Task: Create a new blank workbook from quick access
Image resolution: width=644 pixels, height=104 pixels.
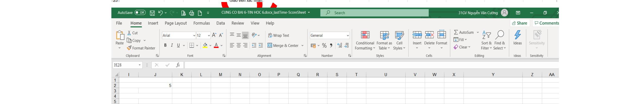Action: pyautogui.click(x=200, y=13)
